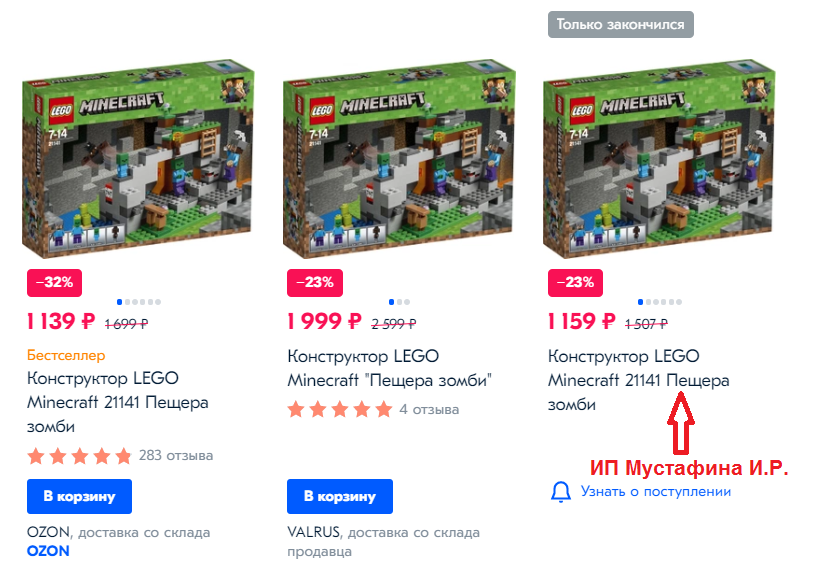817x571 pixels.
Task: Add the 1 139 ₽ LEGO set to cart
Action: [79, 496]
